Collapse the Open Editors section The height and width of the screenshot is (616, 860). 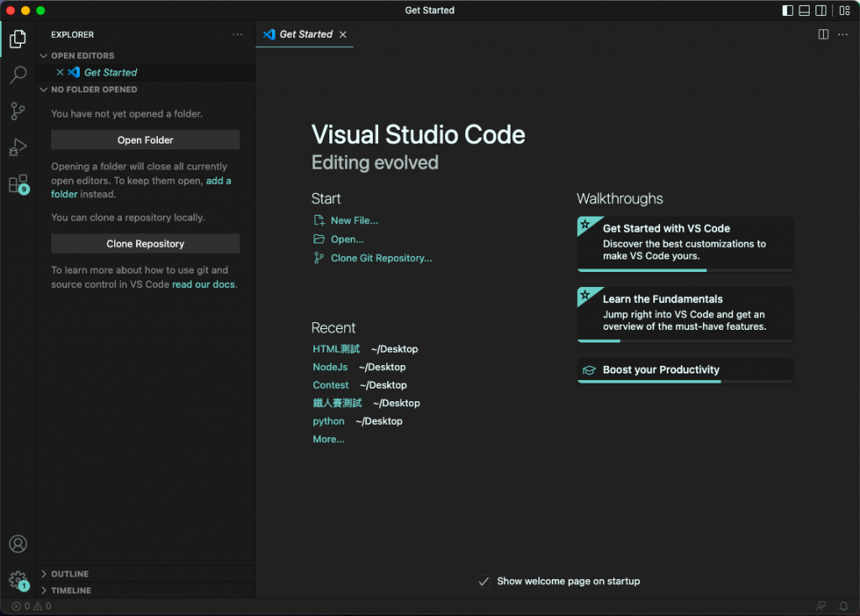[82, 55]
